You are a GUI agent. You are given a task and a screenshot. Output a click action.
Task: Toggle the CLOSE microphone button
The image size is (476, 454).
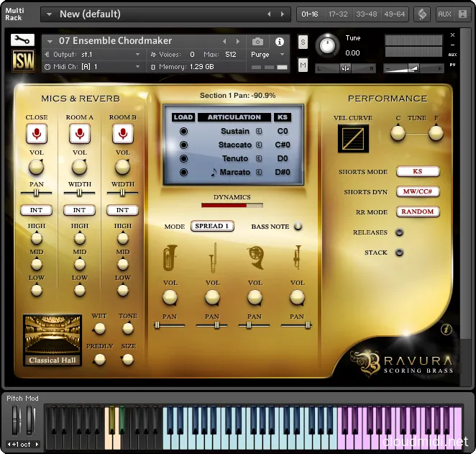[x=37, y=133]
